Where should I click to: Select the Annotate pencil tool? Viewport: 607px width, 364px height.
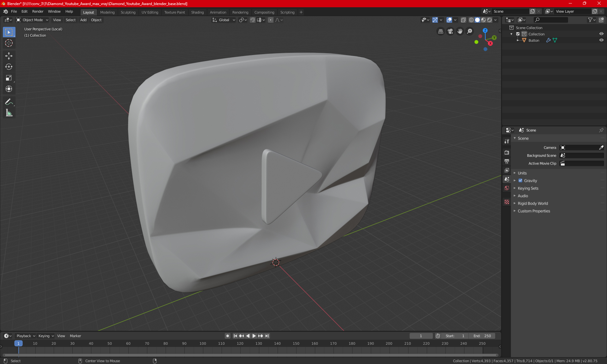tap(9, 102)
